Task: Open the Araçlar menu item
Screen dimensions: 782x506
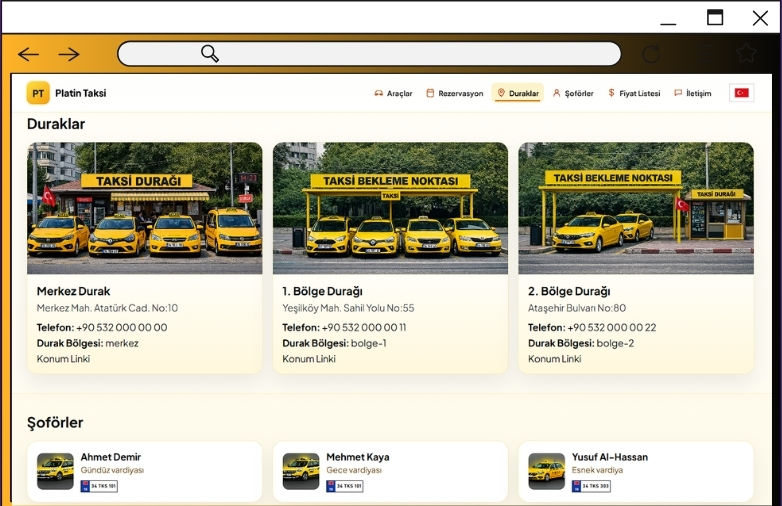Action: pyautogui.click(x=393, y=93)
